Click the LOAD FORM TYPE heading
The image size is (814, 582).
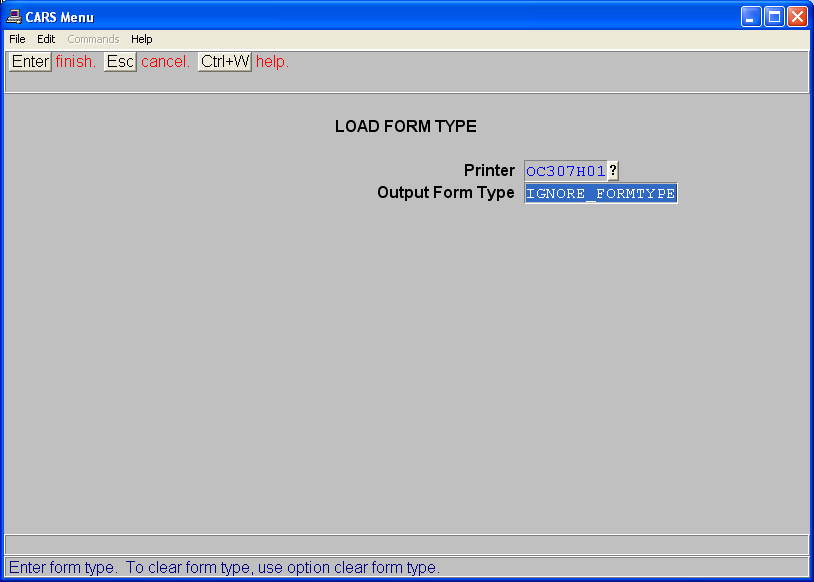[x=405, y=126]
